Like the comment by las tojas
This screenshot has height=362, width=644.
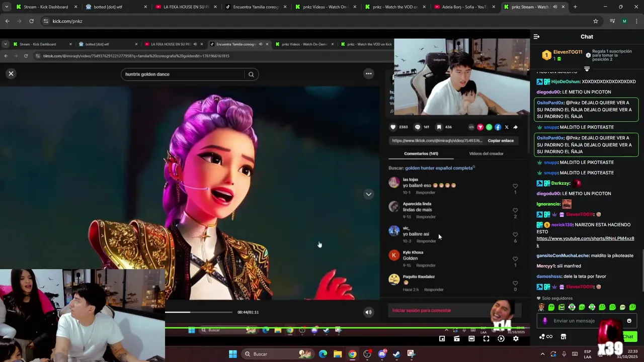click(515, 186)
